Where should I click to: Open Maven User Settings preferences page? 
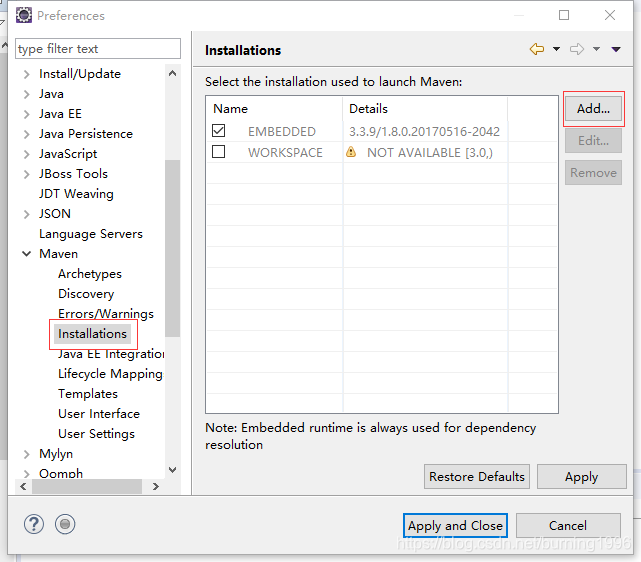[x=96, y=434]
